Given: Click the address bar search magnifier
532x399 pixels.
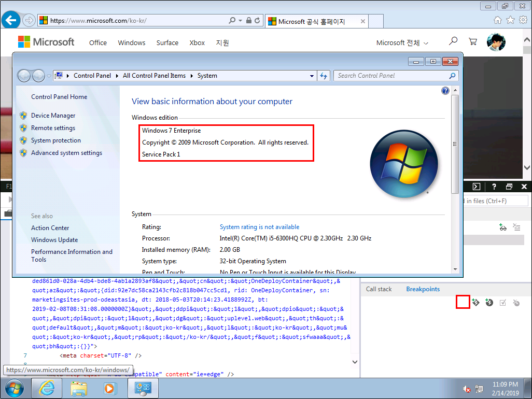Looking at the screenshot, I should 232,20.
